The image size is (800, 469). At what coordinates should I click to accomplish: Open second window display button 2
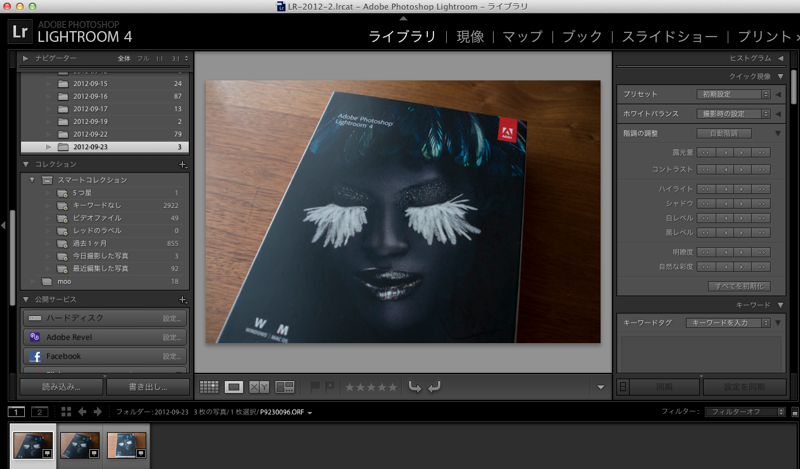tap(39, 411)
